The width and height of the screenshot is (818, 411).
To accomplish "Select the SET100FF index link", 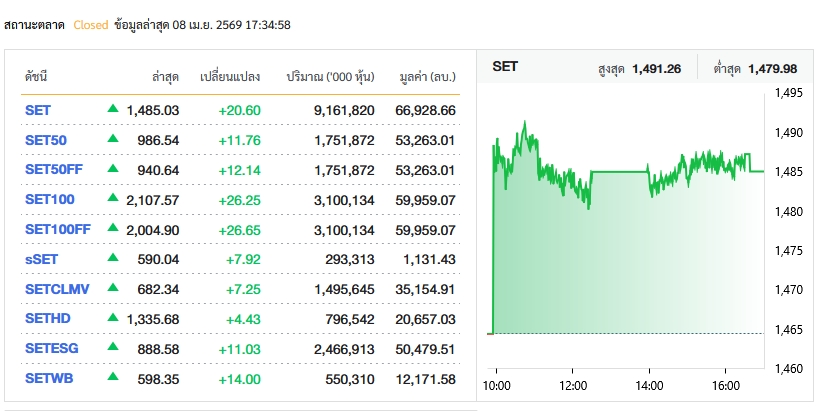I will tap(57, 230).
